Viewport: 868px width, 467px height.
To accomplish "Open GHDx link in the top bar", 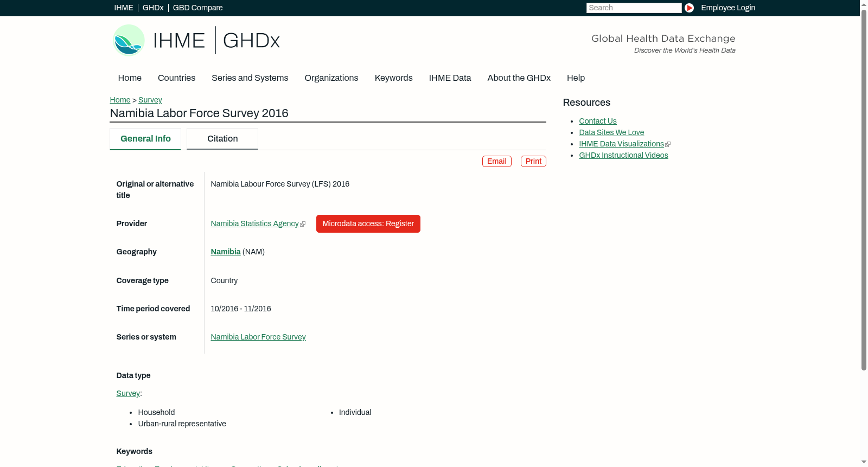I will [x=153, y=8].
